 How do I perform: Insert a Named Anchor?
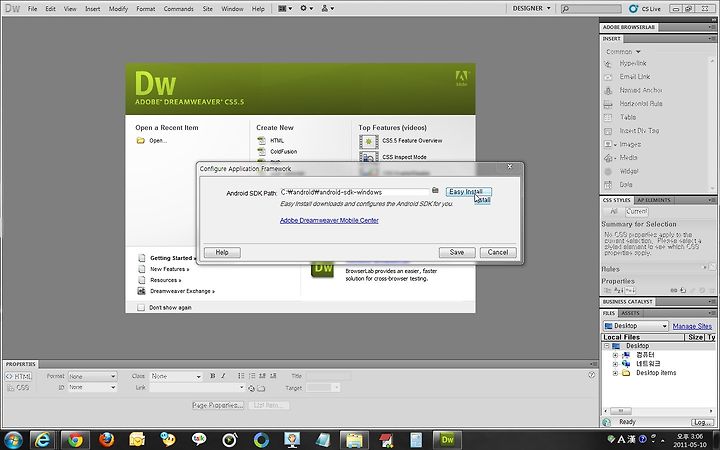[641, 90]
